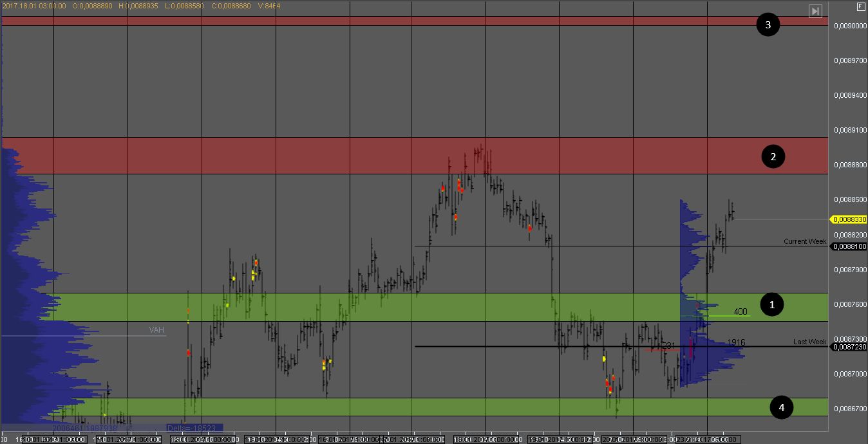Click the Last Week line label

809,342
